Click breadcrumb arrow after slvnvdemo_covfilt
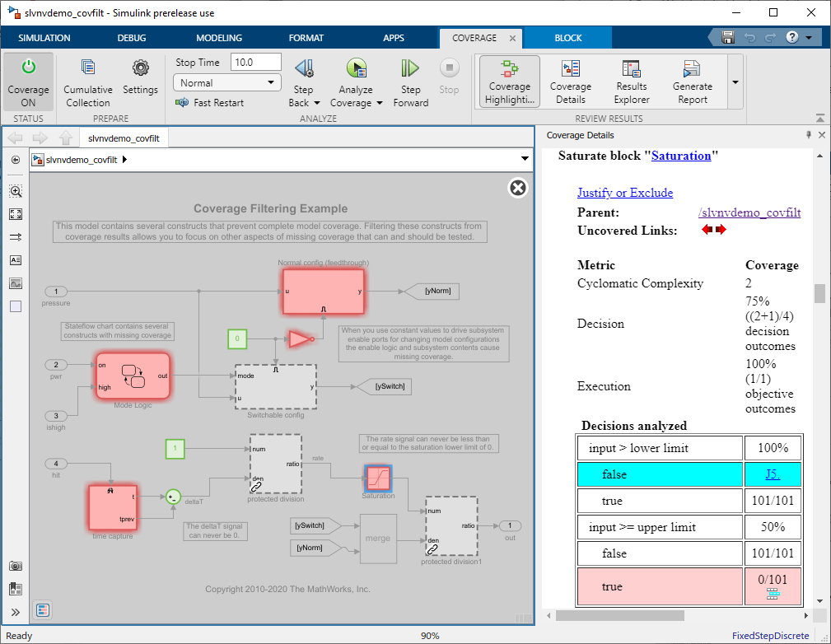The width and height of the screenshot is (831, 644). click(x=124, y=160)
